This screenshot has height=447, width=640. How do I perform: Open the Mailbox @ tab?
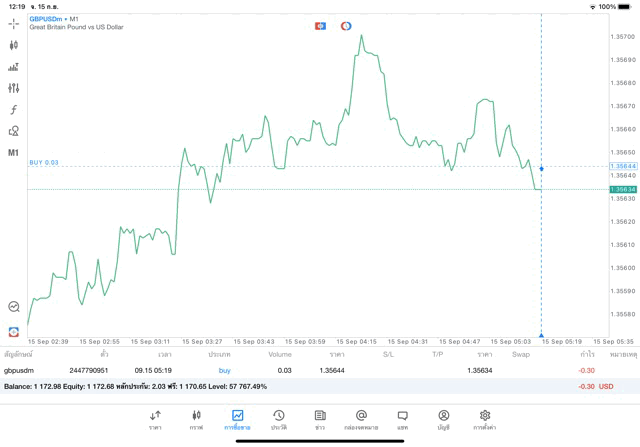361,419
